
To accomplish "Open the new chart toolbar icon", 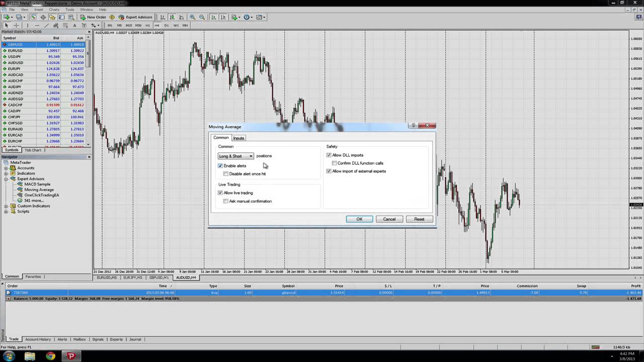I will click(7, 17).
